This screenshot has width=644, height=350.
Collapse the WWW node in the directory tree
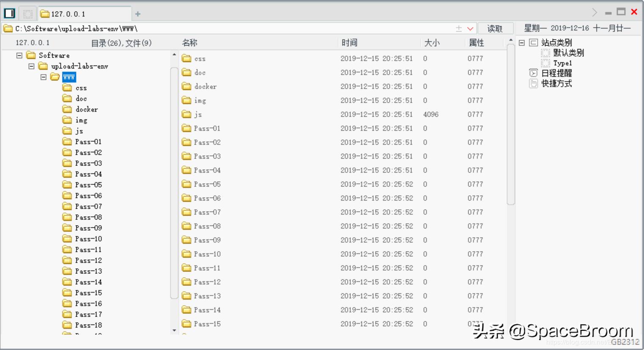(43, 77)
